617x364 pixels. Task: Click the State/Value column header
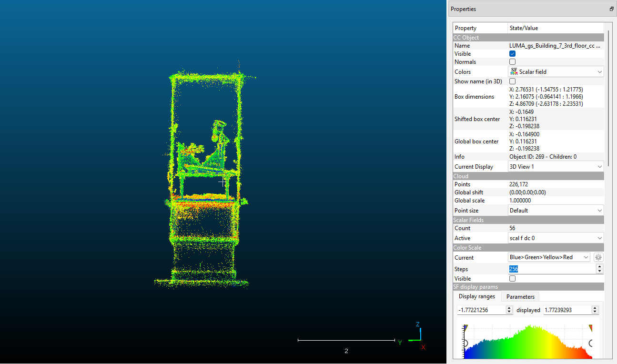[556, 28]
